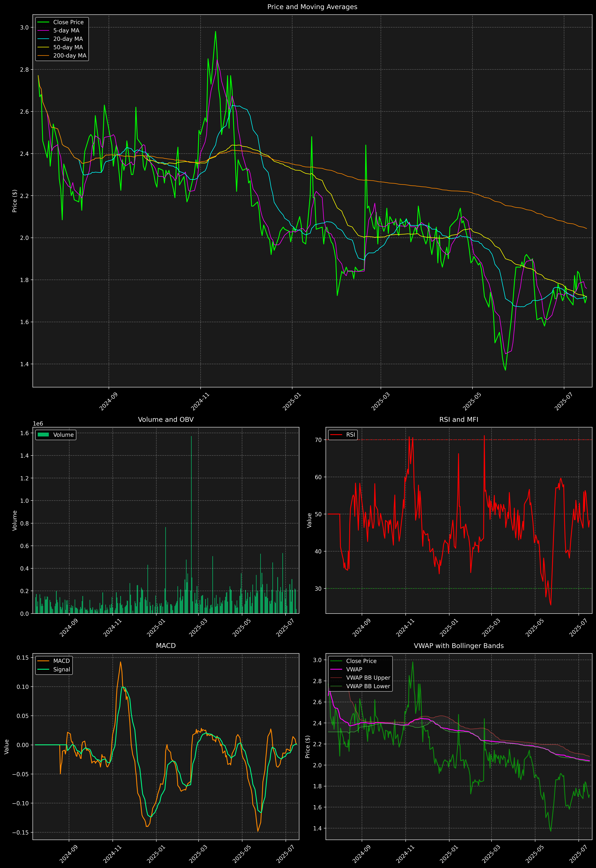The image size is (596, 868).
Task: Click the 2025-03 x-axis label on the volume chart
Action: (x=198, y=628)
